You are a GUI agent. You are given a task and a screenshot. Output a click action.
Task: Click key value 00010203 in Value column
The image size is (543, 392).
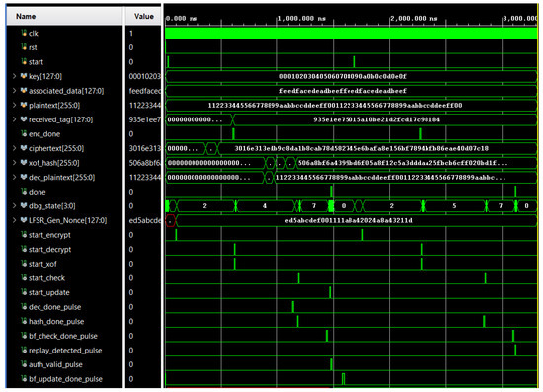pos(145,76)
